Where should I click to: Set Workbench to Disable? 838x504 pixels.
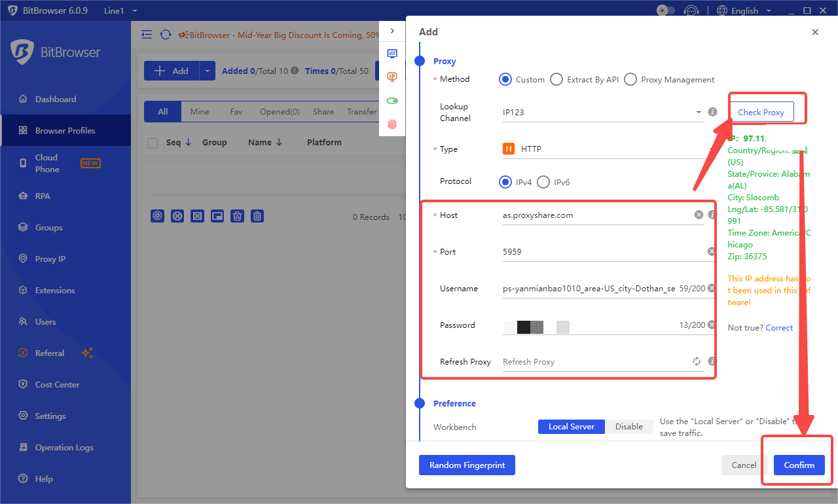point(629,427)
